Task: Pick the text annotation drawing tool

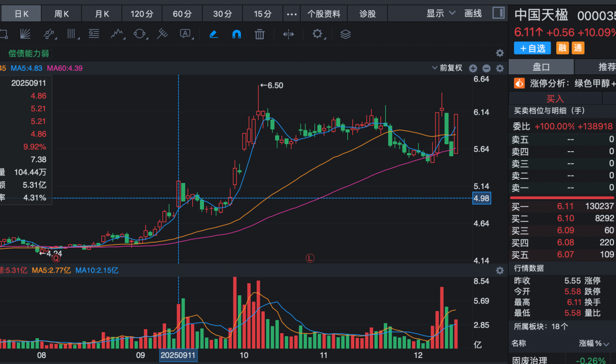Action: [185, 34]
